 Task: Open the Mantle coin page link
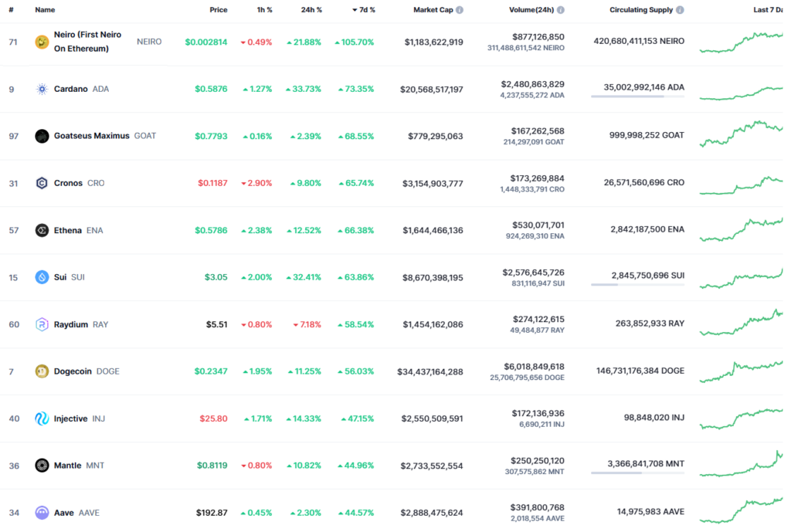pyautogui.click(x=68, y=466)
